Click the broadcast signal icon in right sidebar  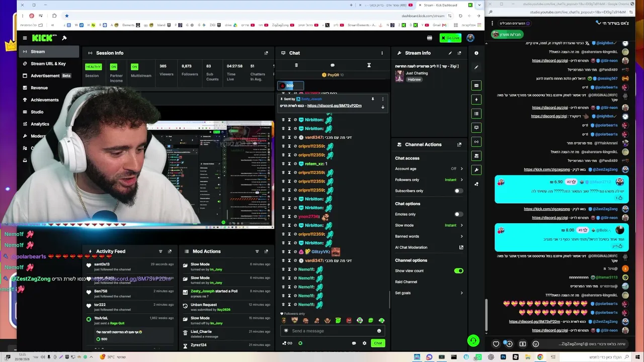476,142
